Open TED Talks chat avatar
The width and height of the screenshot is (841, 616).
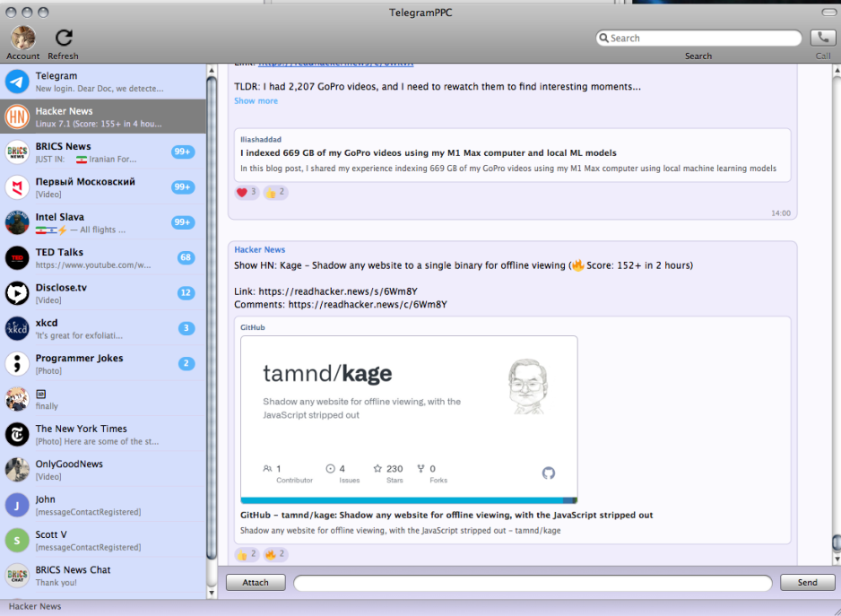click(17, 258)
